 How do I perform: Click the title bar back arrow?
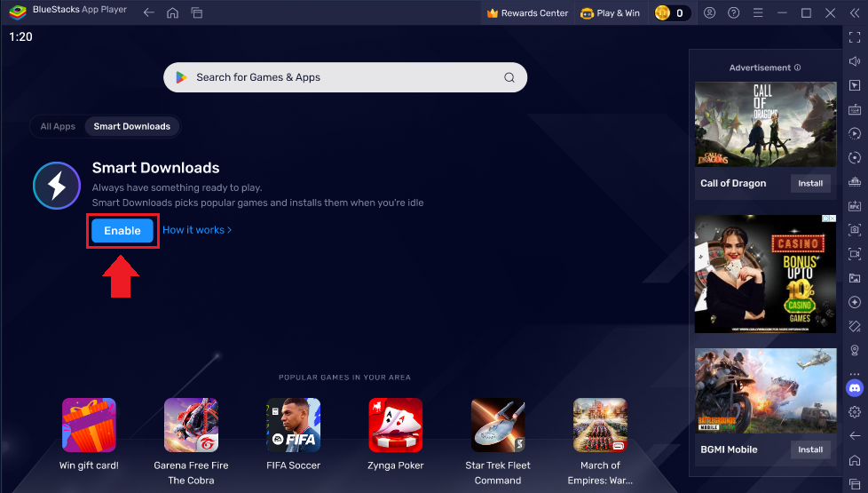click(x=148, y=12)
